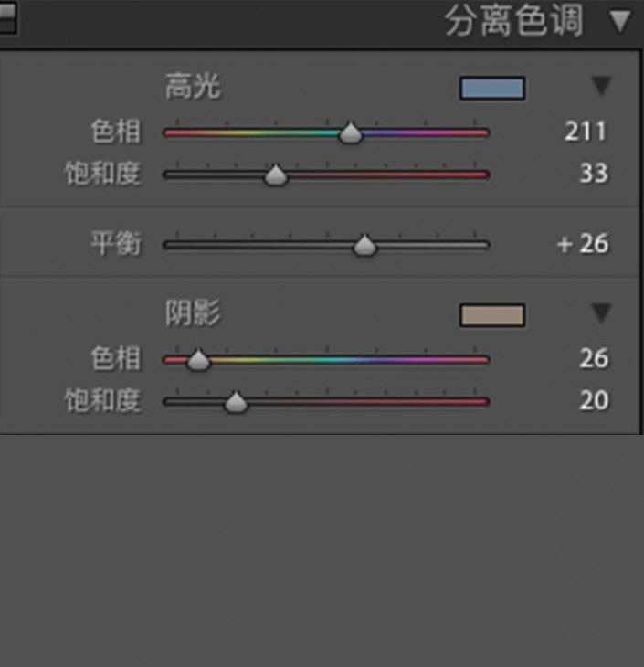
Task: Click the 平衡 balance slider handle
Action: click(364, 245)
